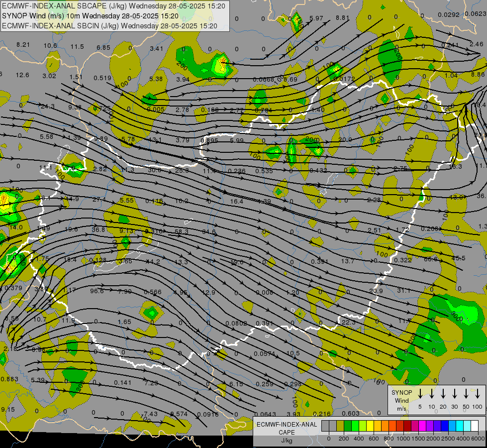Click the SYNOP Wind (m/s) 10m title line

tap(90, 16)
